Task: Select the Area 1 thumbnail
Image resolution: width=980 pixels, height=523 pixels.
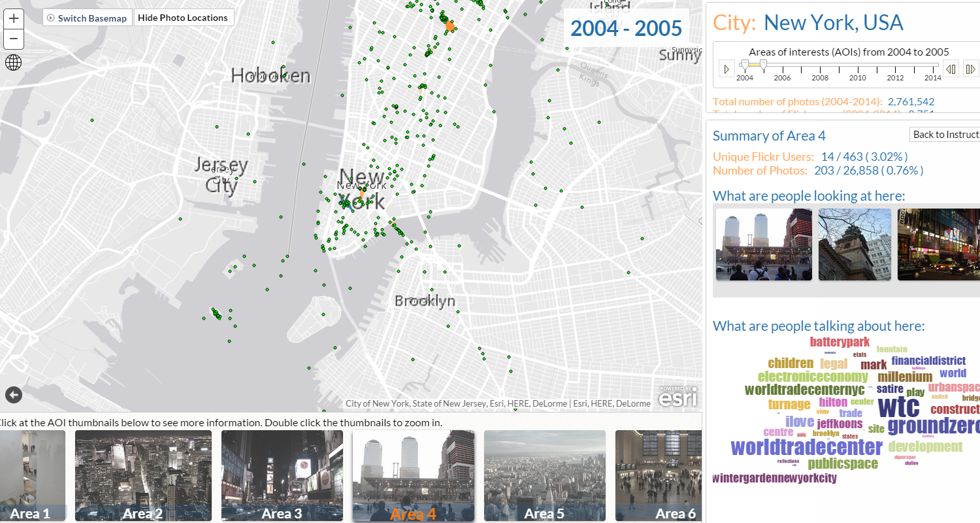Action: 33,475
